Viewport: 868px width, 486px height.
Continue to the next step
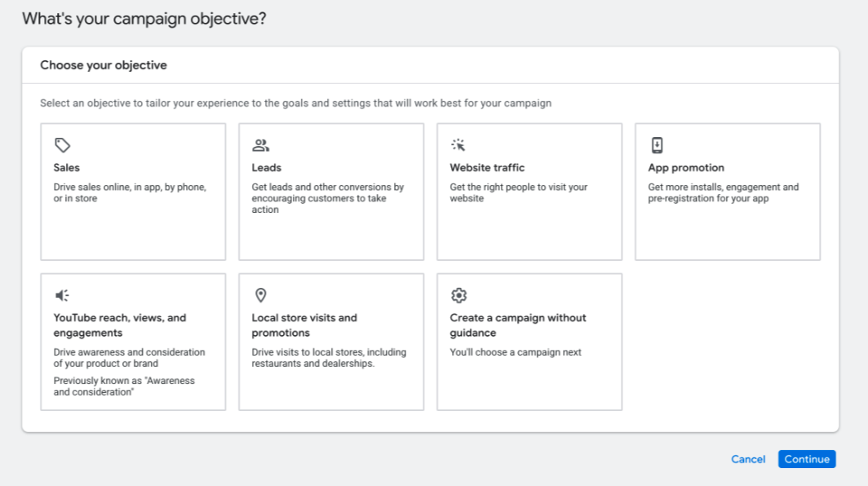point(807,459)
